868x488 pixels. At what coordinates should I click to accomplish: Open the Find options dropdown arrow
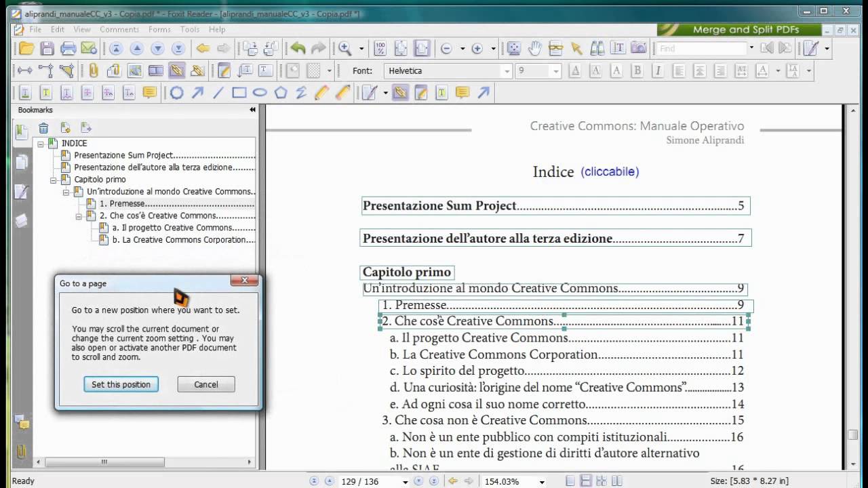[x=751, y=48]
